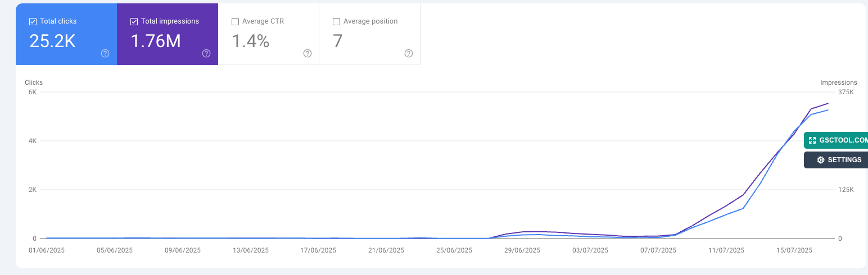Click help icon on Average CTR card
868x275 pixels.
308,53
